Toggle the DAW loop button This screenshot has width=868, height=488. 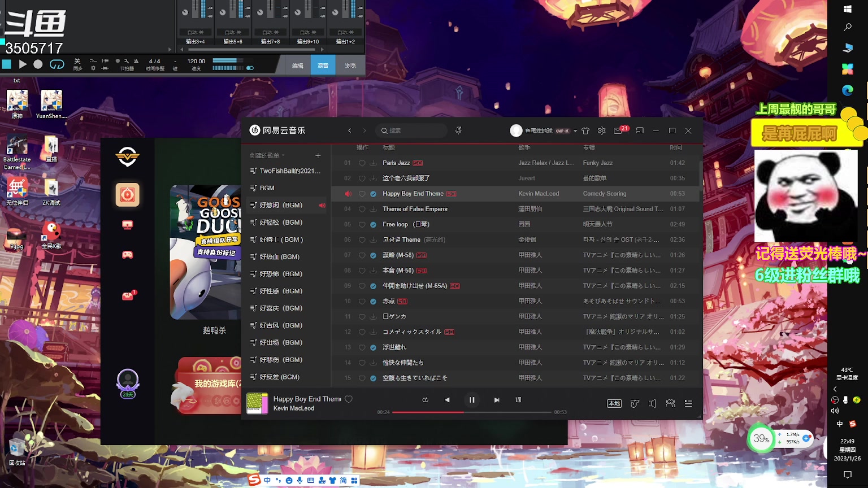[57, 64]
